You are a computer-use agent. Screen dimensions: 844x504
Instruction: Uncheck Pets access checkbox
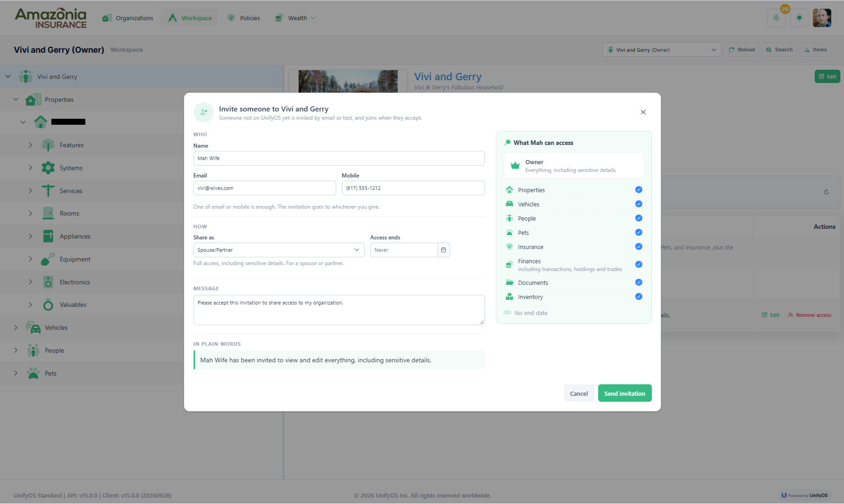click(x=639, y=233)
